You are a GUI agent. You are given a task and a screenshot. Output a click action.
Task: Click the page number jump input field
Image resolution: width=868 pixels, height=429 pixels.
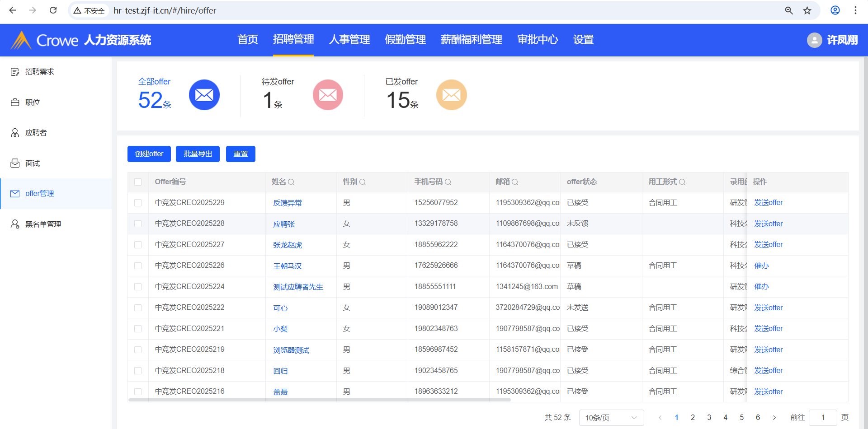coord(822,418)
